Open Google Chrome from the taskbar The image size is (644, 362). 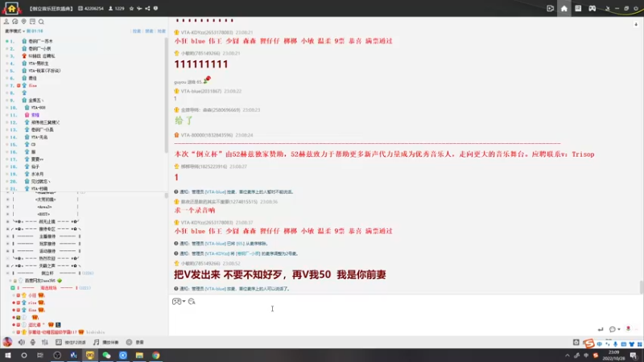point(155,356)
